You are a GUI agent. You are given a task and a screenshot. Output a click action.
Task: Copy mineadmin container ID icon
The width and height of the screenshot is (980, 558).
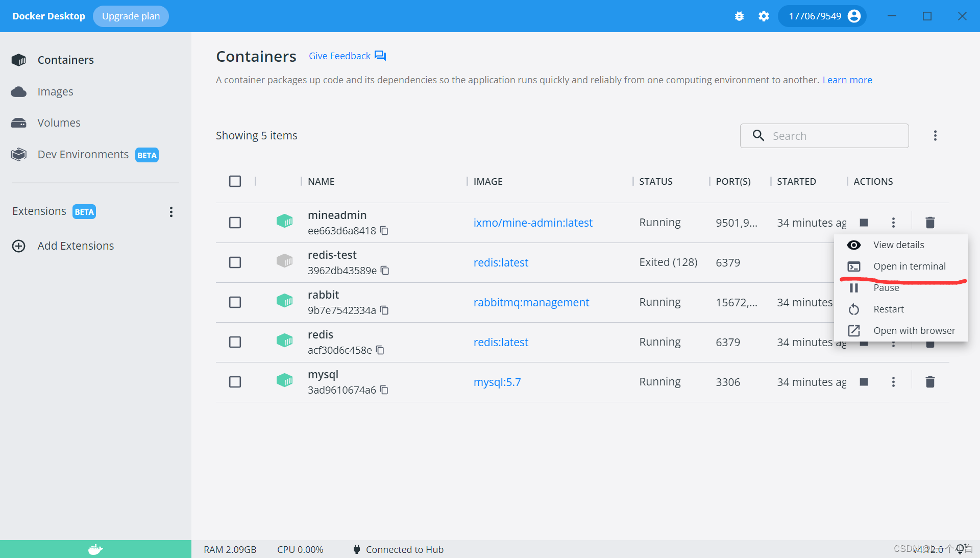click(x=384, y=231)
